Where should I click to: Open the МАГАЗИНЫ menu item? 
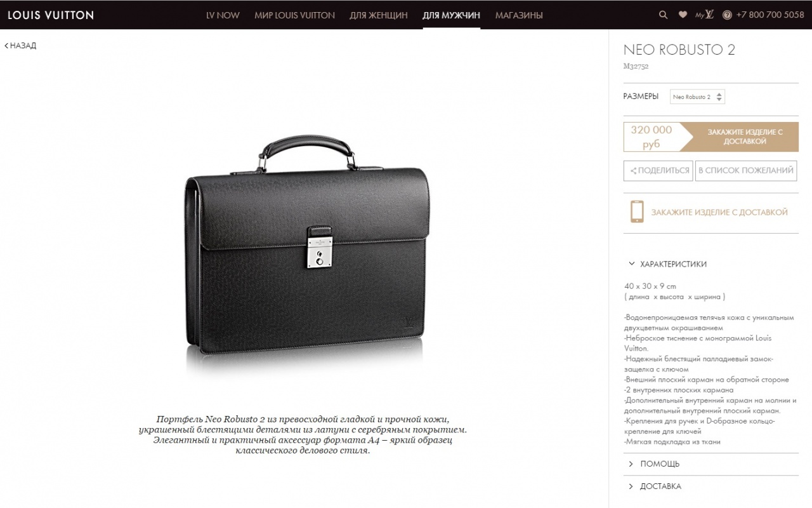pos(519,15)
